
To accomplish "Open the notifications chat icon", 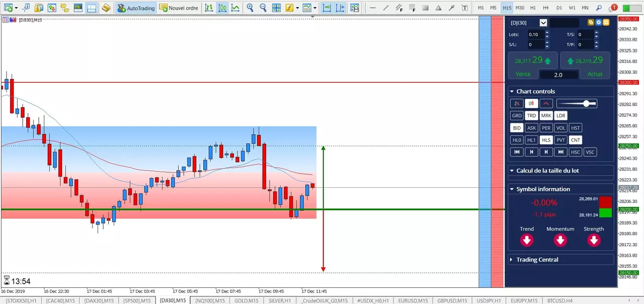I will coord(612,8).
